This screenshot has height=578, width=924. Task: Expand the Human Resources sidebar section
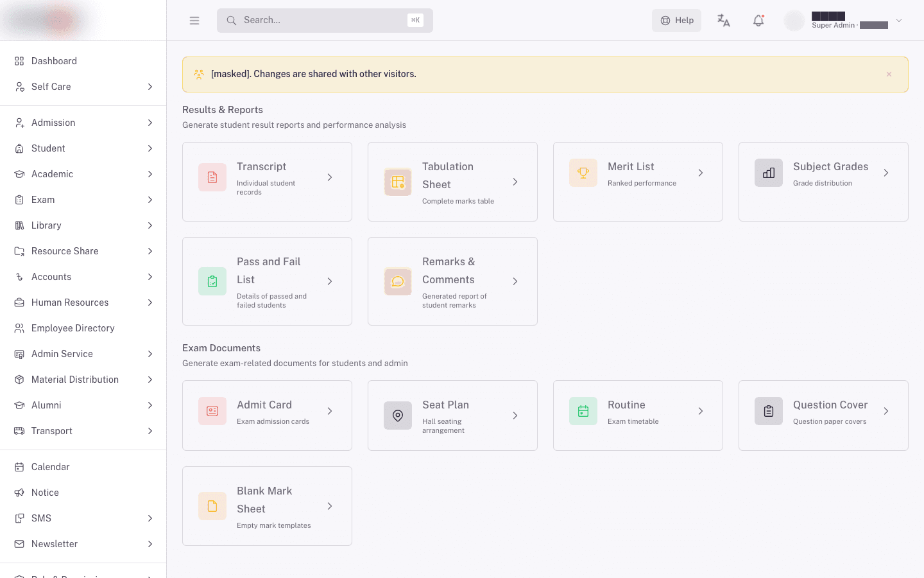tap(83, 302)
